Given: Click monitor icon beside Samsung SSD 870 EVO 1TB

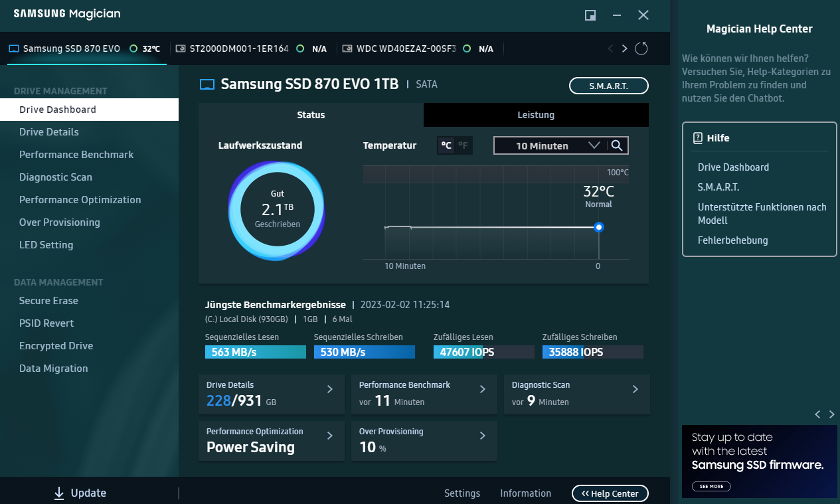Looking at the screenshot, I should (x=208, y=84).
